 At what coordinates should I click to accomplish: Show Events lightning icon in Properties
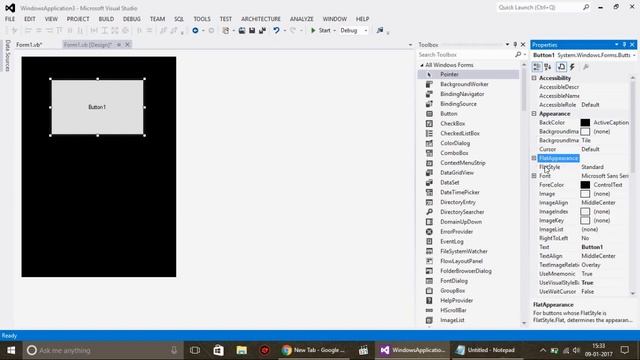(x=572, y=67)
